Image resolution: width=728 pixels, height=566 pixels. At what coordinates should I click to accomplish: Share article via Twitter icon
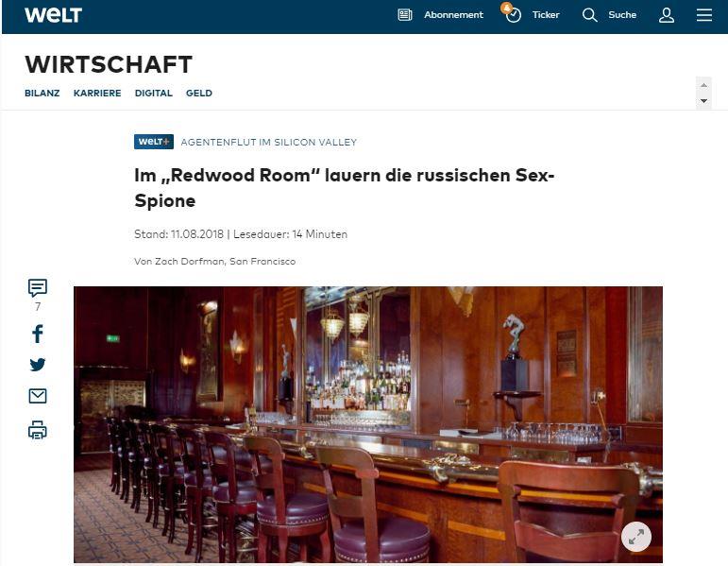coord(38,365)
